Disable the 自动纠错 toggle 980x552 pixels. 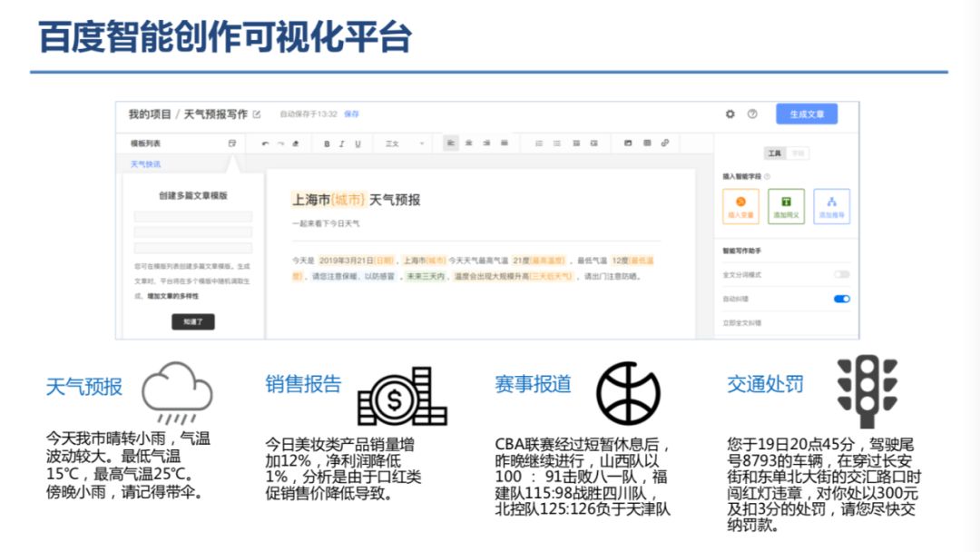[842, 299]
